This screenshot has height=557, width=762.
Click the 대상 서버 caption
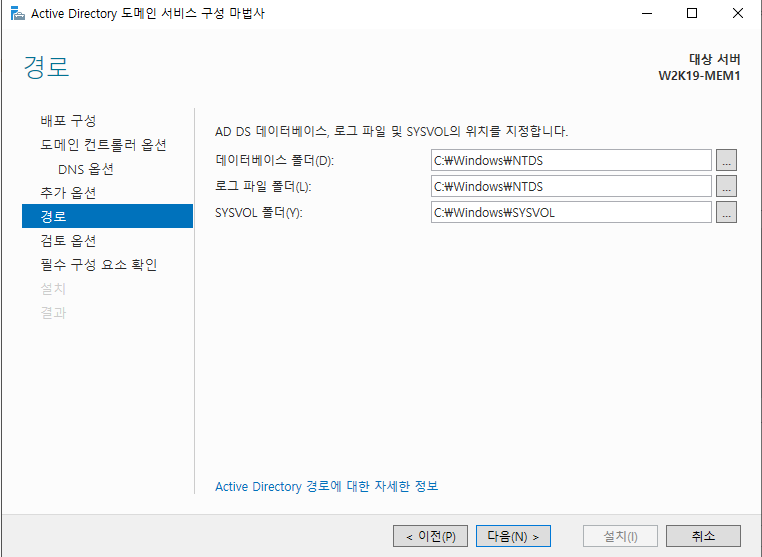715,59
